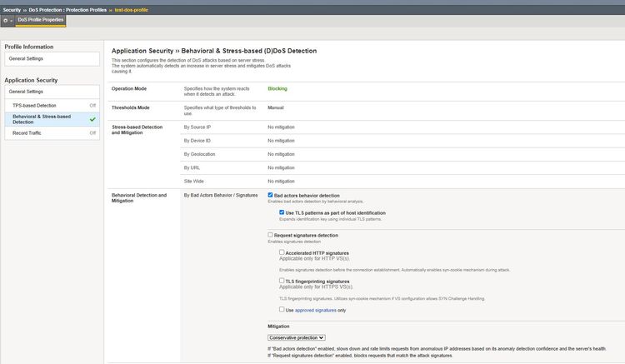Select the DoS Profile Properties tab
625x364 pixels.
click(41, 20)
